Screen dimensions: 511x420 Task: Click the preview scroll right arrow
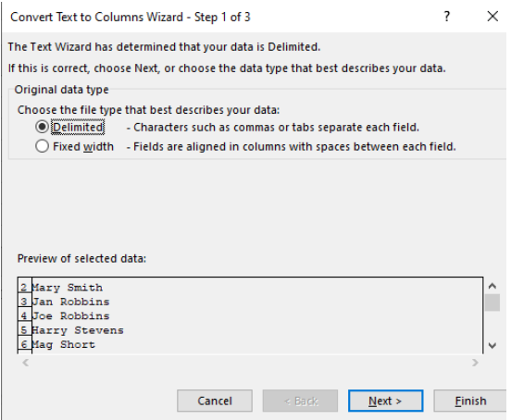coord(475,363)
